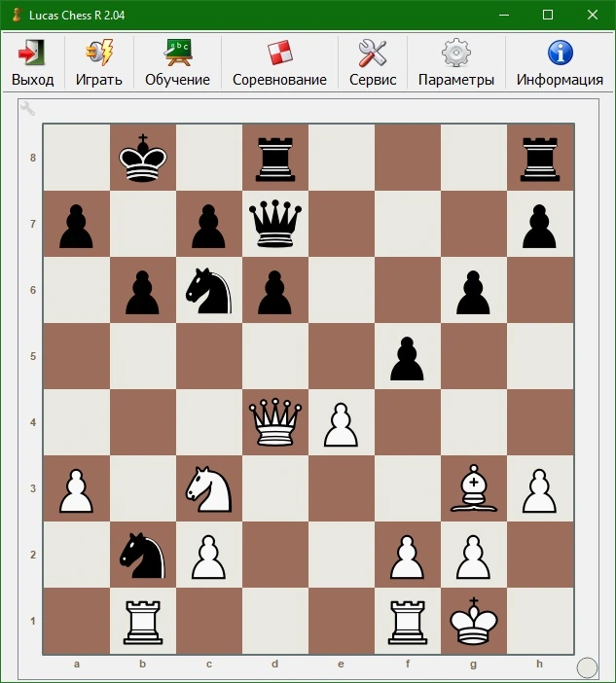Close the Lucas Chess window
Viewport: 616px width, 683px height.
tap(593, 15)
